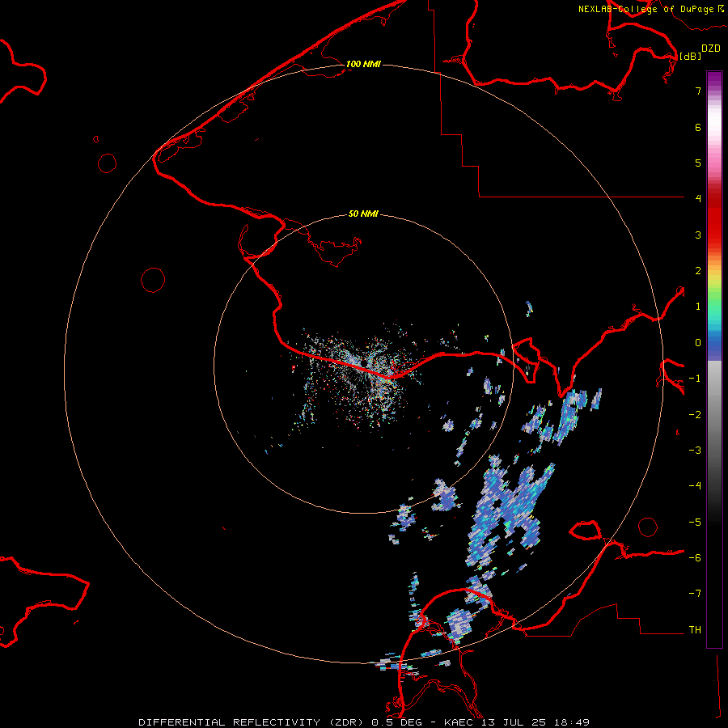Click the TH threshold label on color scale
The height and width of the screenshot is (728, 728).
coord(695,630)
